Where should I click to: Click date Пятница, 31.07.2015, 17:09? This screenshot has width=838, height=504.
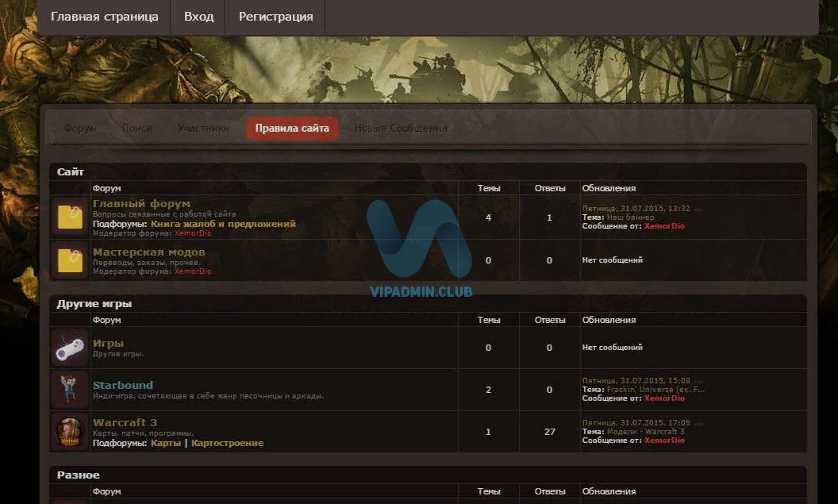pos(636,423)
